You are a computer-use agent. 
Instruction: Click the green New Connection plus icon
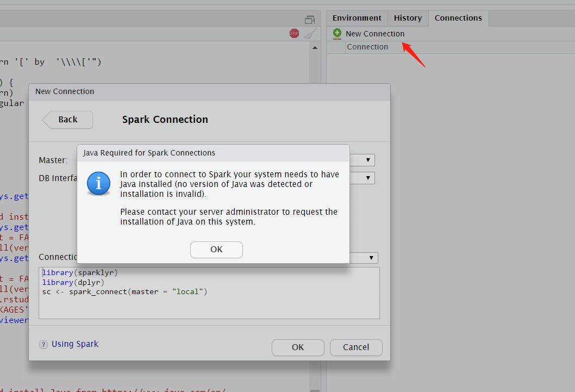(x=337, y=34)
